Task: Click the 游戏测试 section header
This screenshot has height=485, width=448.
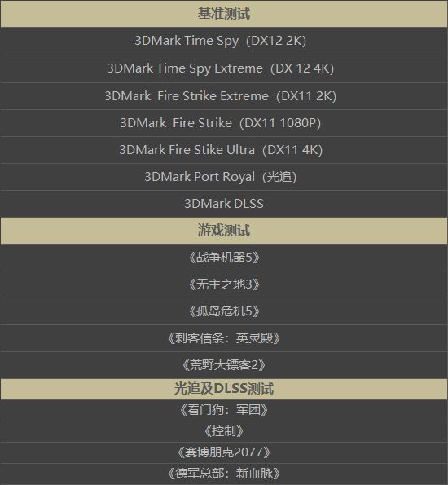Action: tap(224, 231)
